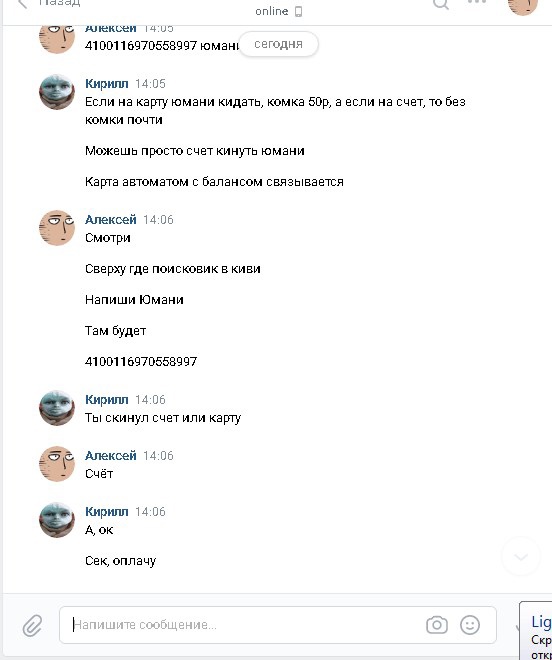Select message Карта автоматом с балансом связывается

tap(214, 182)
